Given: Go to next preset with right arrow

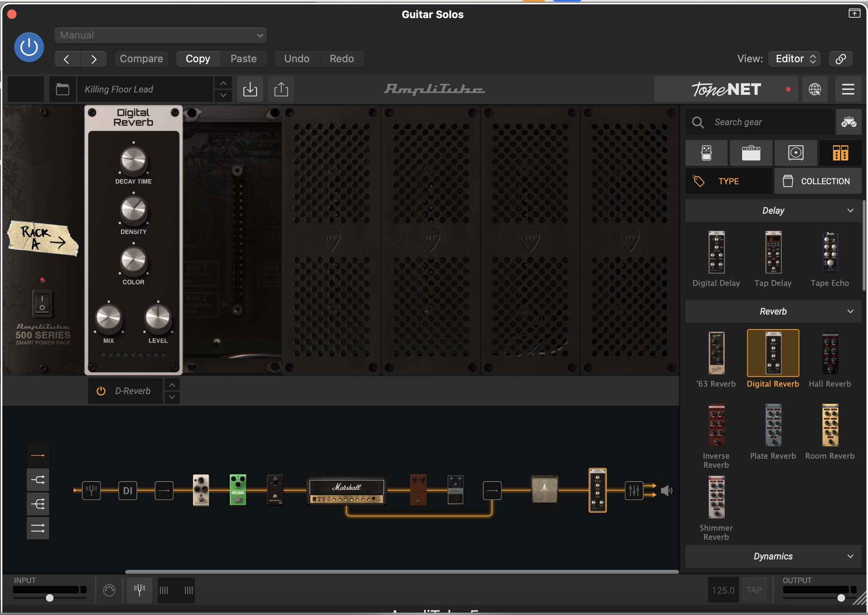Looking at the screenshot, I should coord(94,59).
